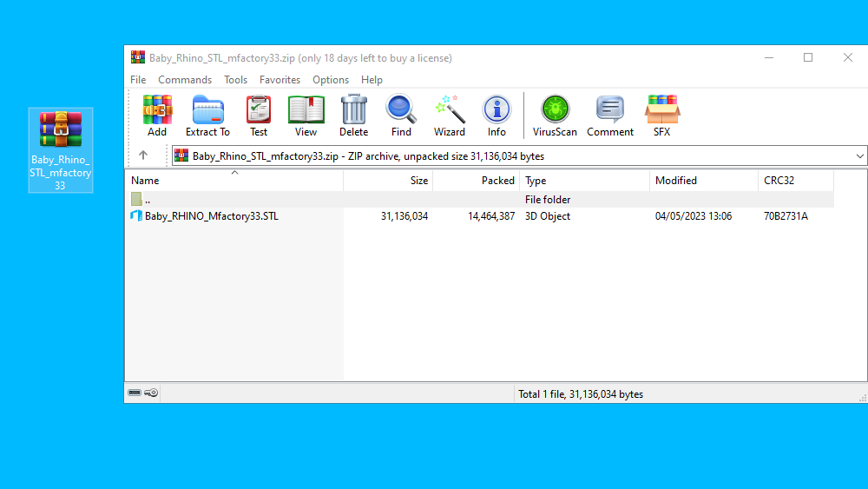The image size is (868, 489).
Task: Click the STL file's 3D object icon
Action: [x=136, y=215]
